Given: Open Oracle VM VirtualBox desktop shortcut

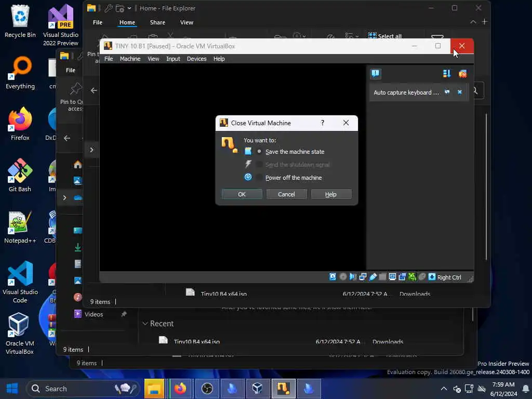Looking at the screenshot, I should click(x=19, y=334).
